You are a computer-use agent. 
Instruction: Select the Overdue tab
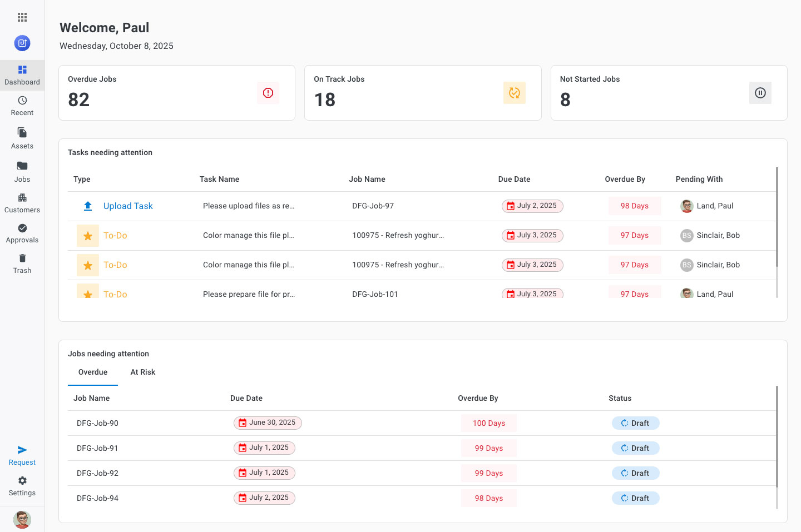pos(93,372)
